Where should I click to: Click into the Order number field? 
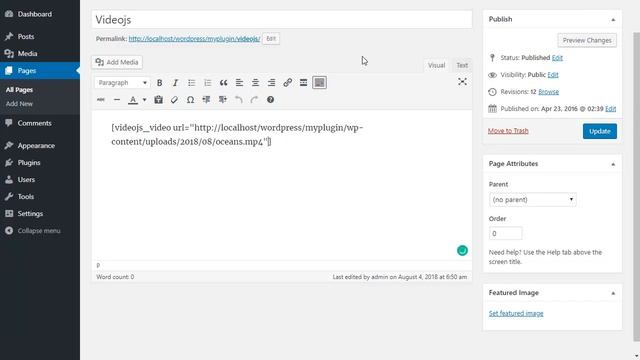[x=505, y=233]
